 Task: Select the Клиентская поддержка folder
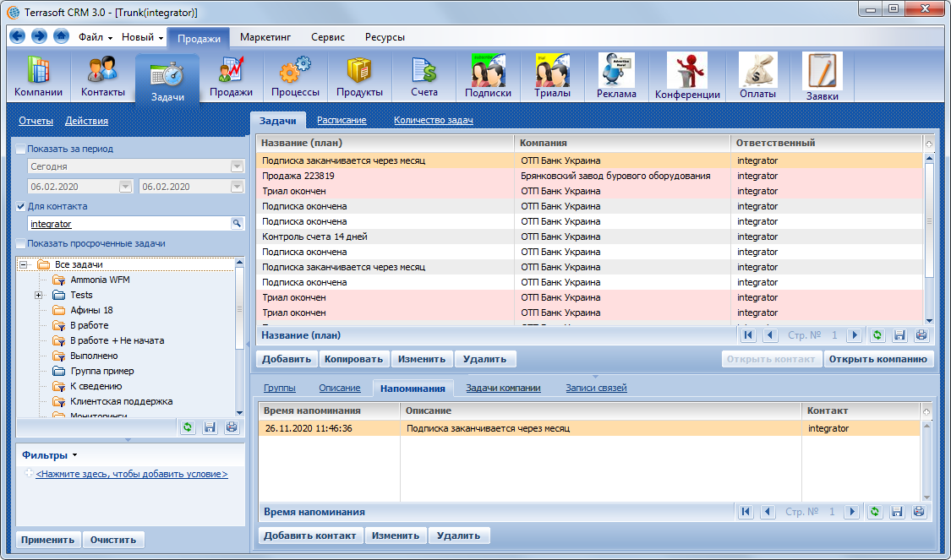pyautogui.click(x=121, y=401)
